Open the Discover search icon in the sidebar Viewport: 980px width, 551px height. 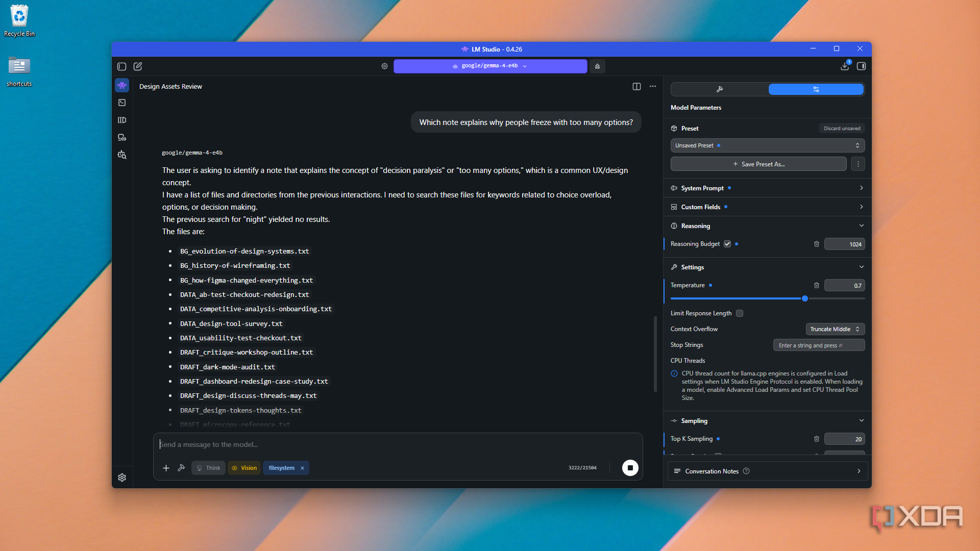pos(122,155)
